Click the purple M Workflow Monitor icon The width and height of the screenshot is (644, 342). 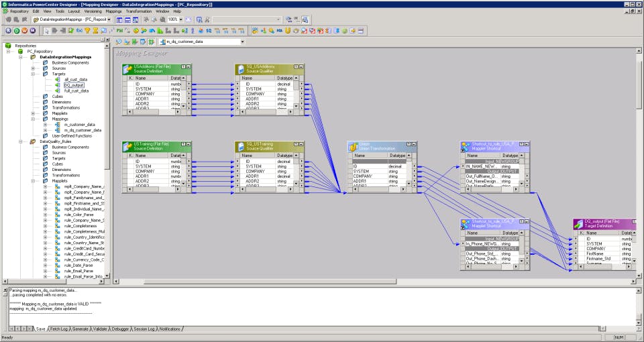click(x=33, y=30)
